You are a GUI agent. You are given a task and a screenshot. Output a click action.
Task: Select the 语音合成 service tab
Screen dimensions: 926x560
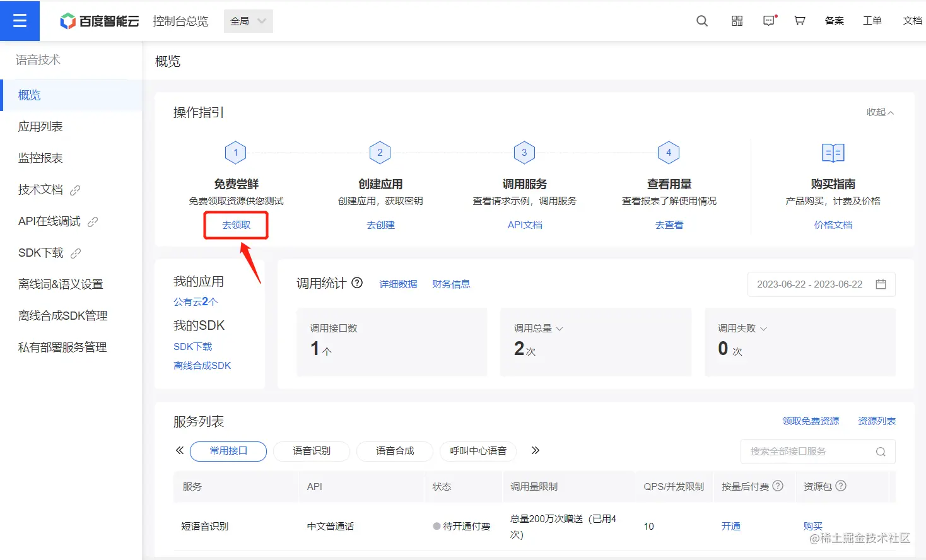[x=395, y=451]
